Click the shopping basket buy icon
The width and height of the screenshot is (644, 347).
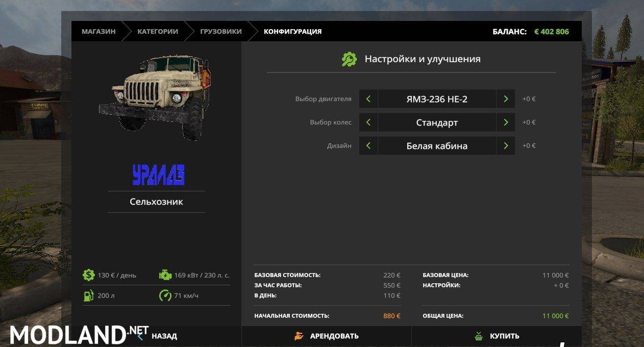click(479, 336)
